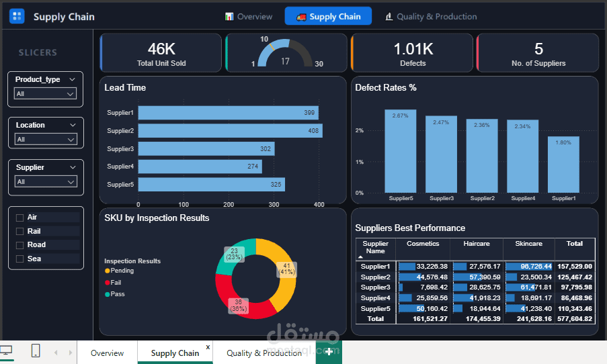Click Supplier1 row total 157,529.00
This screenshot has width=607, height=364.
click(x=575, y=267)
